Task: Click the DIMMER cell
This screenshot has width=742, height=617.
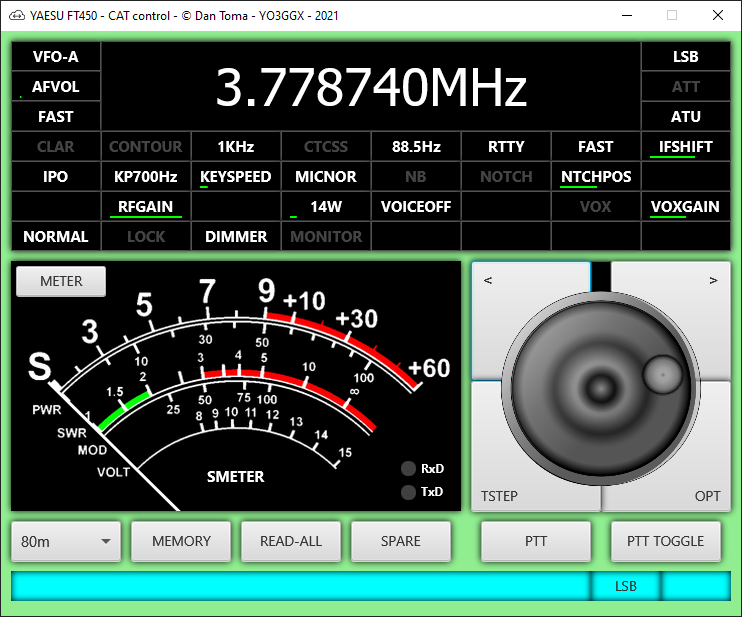Action: [x=236, y=236]
